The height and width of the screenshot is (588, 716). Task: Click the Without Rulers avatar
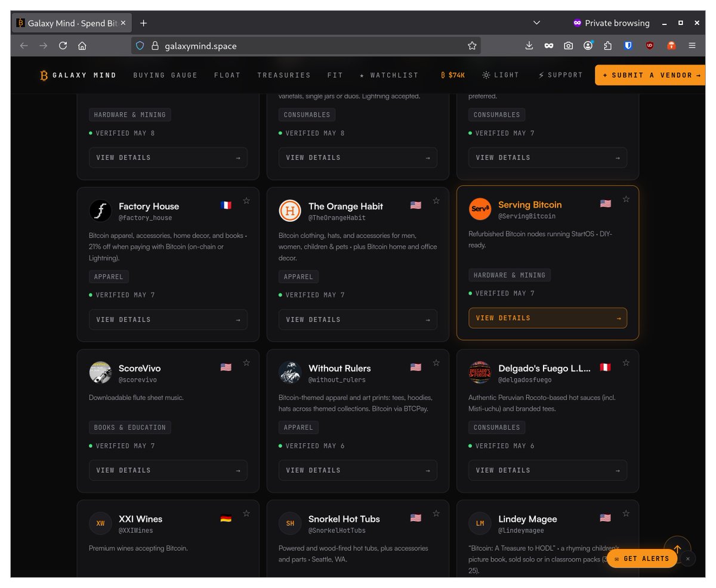(290, 373)
